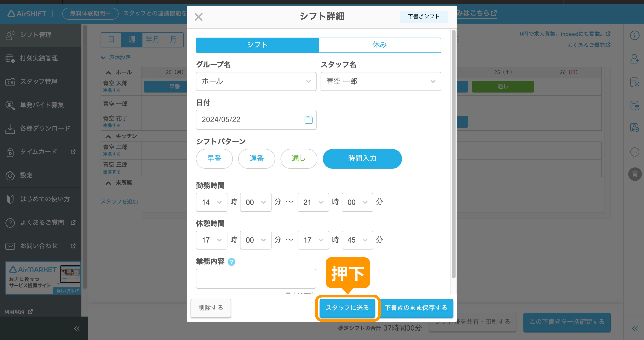Switch to 週 view tab

[x=132, y=40]
